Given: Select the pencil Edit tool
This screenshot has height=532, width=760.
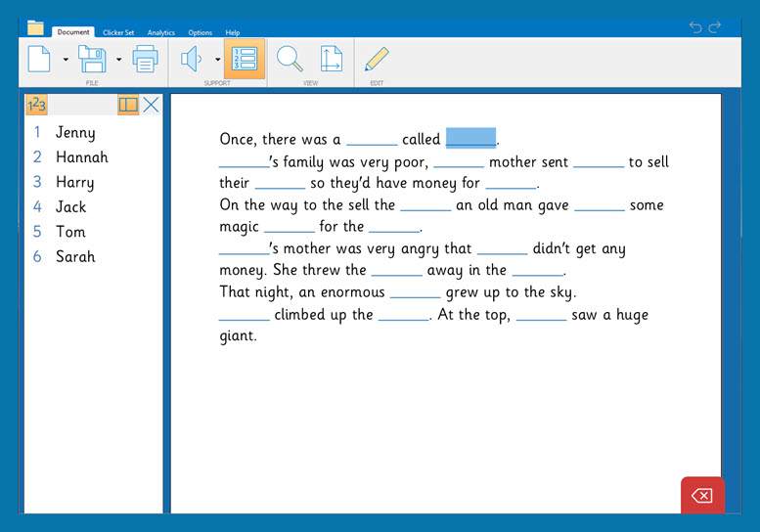Looking at the screenshot, I should [x=376, y=60].
